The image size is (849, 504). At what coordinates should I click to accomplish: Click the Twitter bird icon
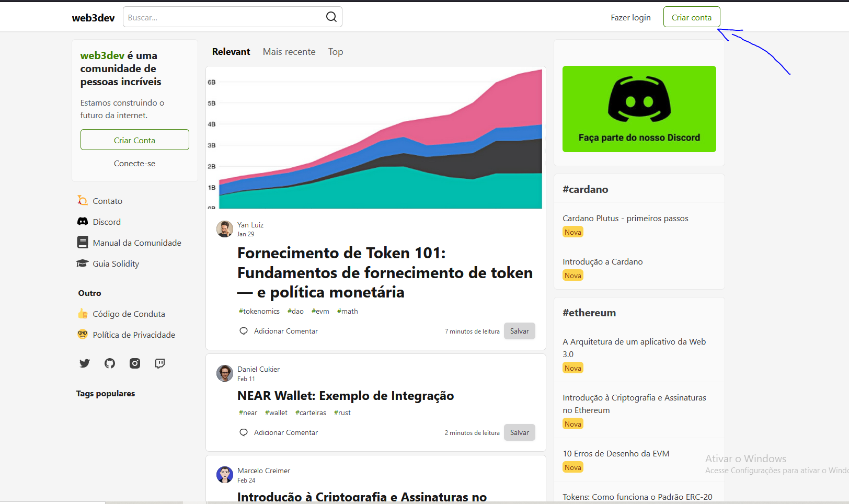pyautogui.click(x=84, y=363)
